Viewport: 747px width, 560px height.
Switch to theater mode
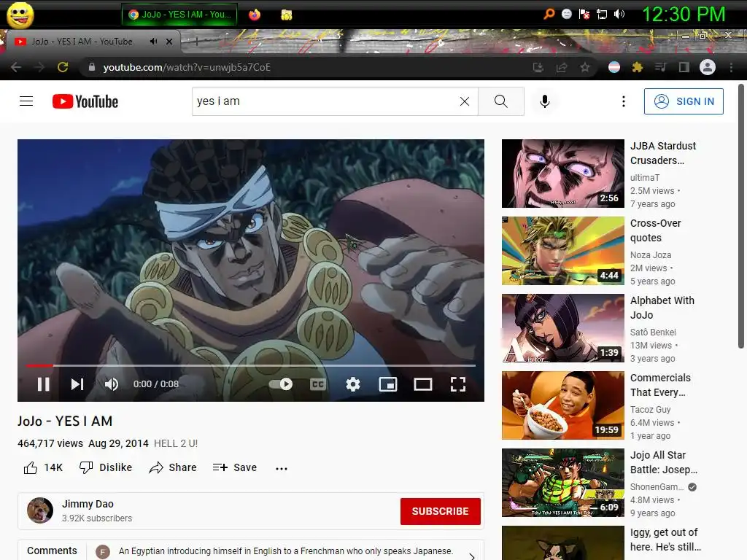point(422,384)
